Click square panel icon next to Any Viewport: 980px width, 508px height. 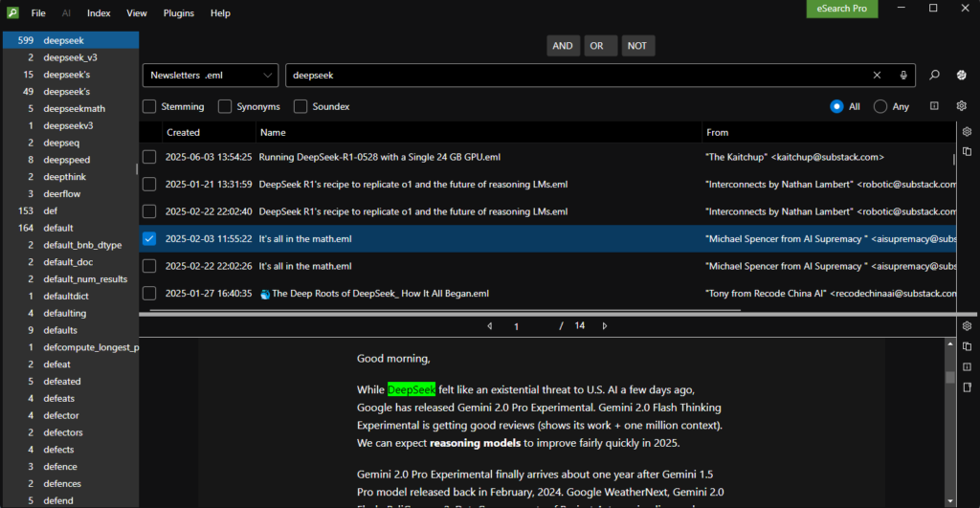coord(934,106)
